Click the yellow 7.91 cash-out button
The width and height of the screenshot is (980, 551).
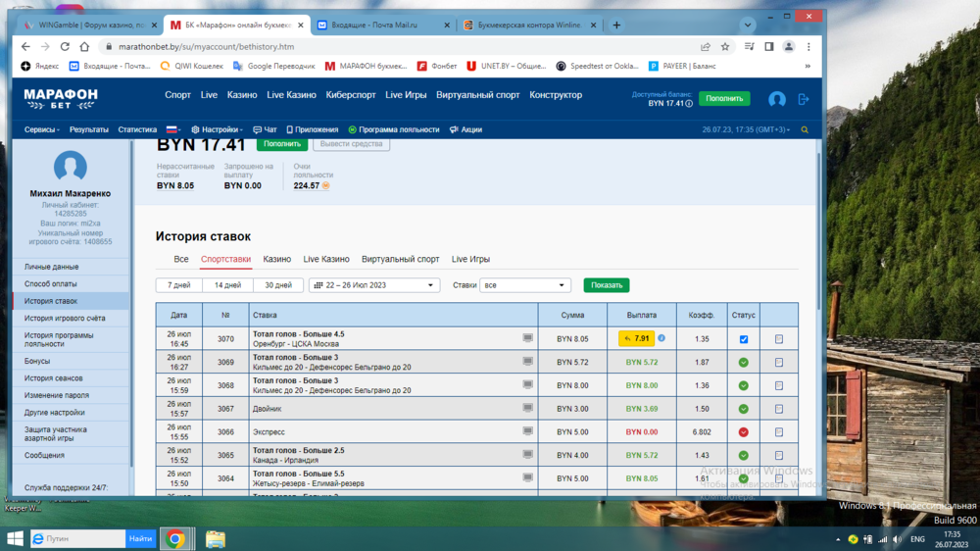(636, 338)
